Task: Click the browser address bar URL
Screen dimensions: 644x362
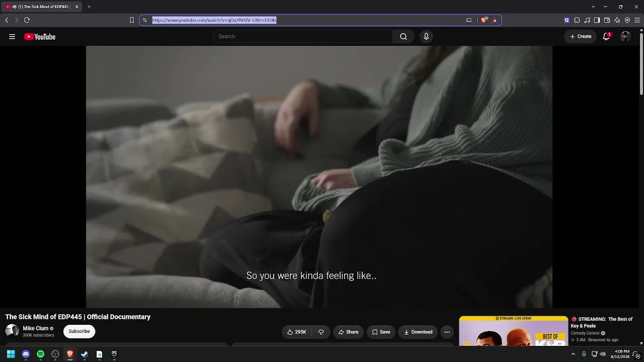Action: [214, 20]
